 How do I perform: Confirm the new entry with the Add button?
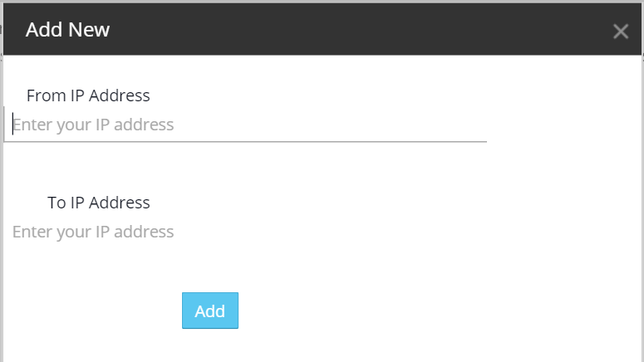[x=210, y=311]
